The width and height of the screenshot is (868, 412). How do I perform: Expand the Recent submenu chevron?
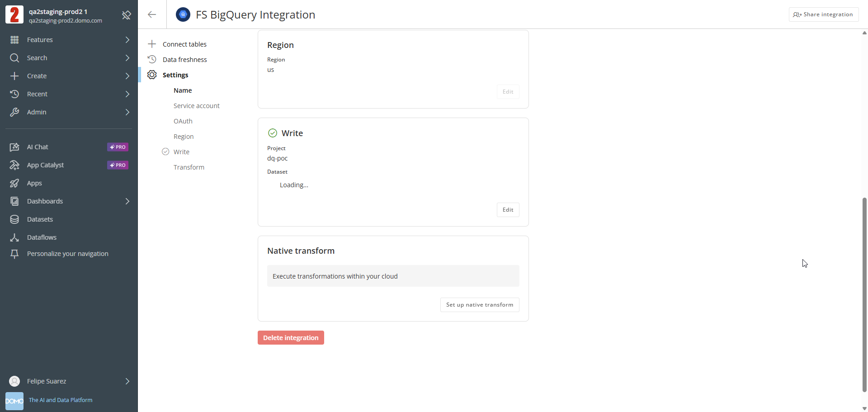[127, 94]
